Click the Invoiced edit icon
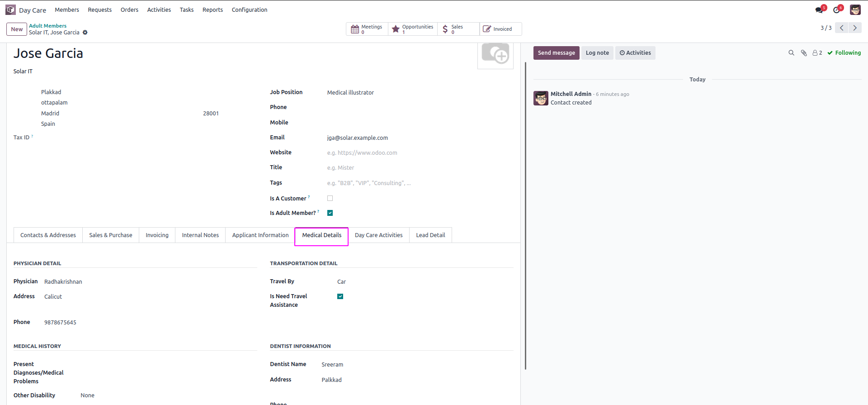868x405 pixels. pyautogui.click(x=487, y=29)
